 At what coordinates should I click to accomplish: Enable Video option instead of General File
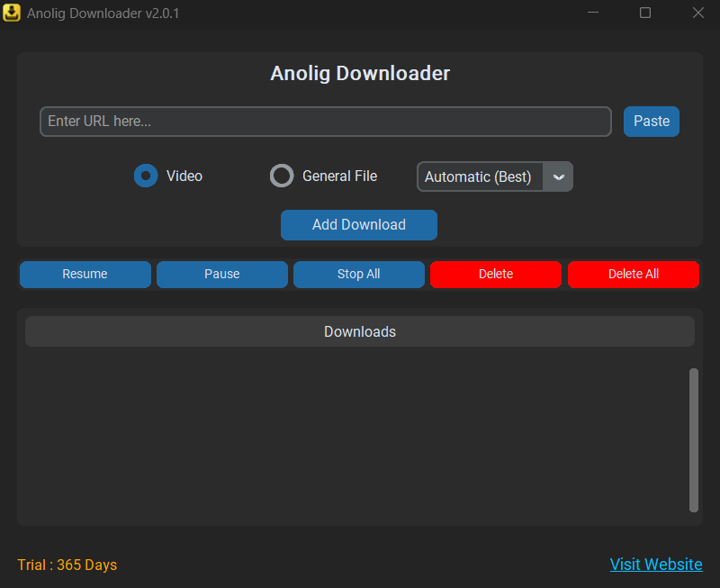pos(146,176)
